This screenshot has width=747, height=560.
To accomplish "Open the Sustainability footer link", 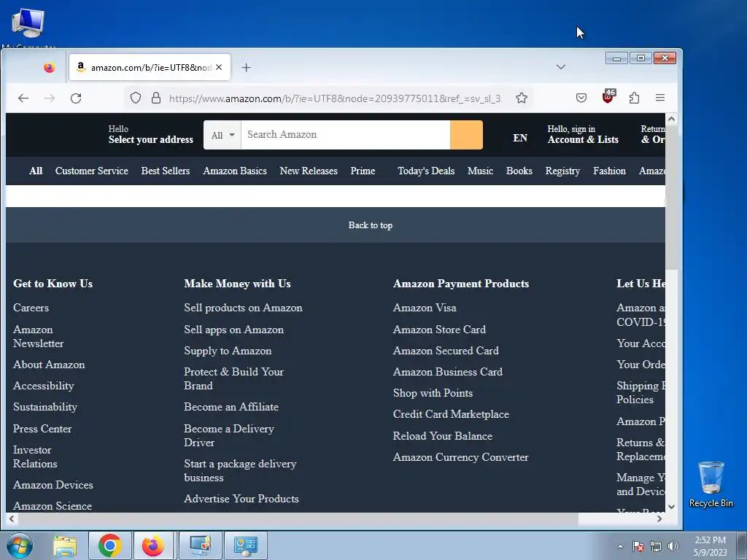I will point(45,407).
